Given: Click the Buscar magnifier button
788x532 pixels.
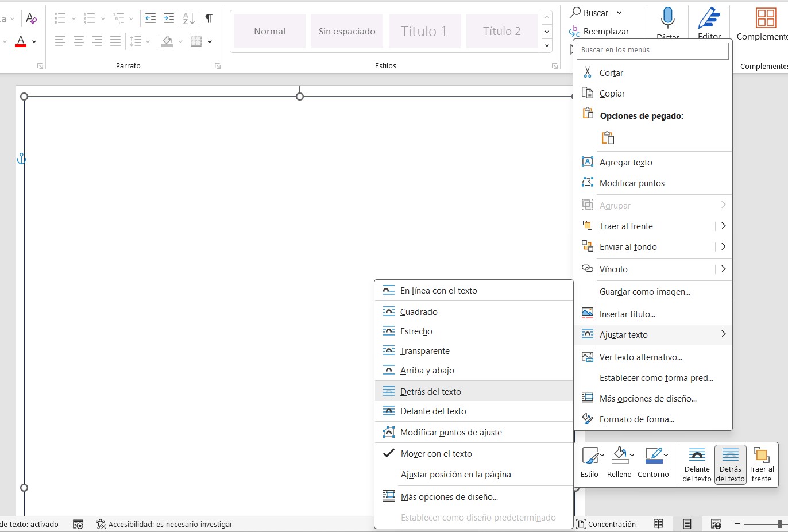Looking at the screenshot, I should coord(589,13).
